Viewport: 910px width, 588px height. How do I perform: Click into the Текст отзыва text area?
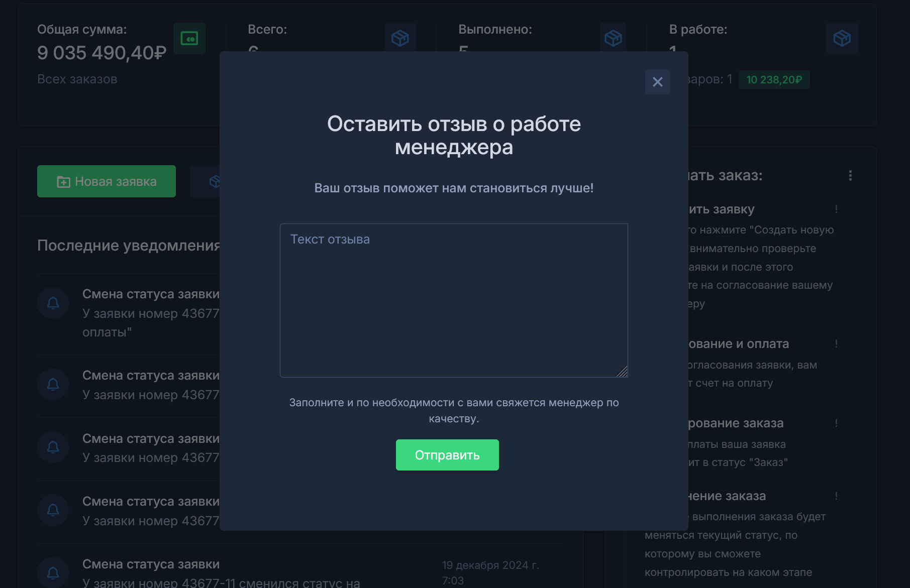pyautogui.click(x=453, y=300)
